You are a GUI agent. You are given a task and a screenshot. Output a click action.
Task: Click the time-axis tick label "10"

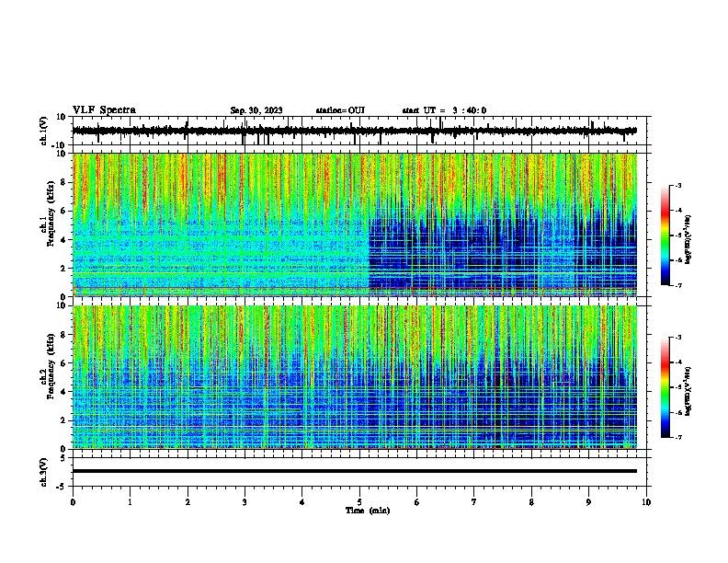[646, 502]
